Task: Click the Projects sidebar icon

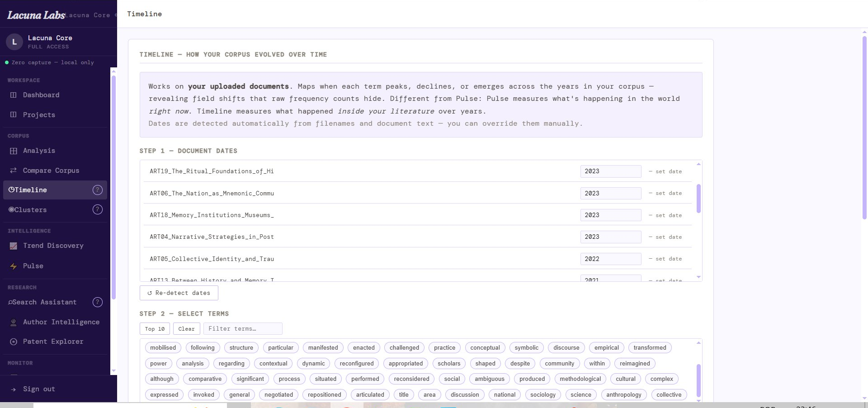Action: coord(14,115)
